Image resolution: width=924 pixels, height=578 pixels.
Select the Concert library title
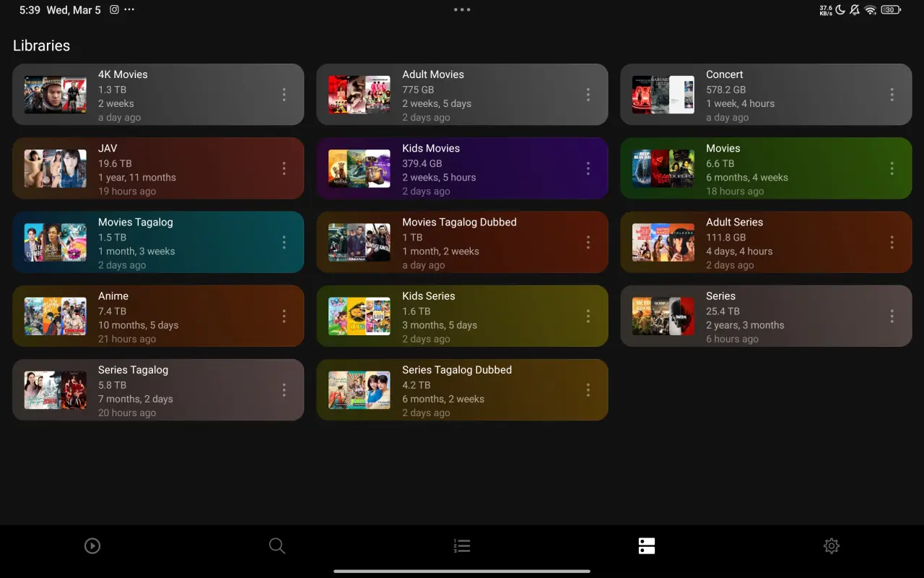(x=724, y=74)
